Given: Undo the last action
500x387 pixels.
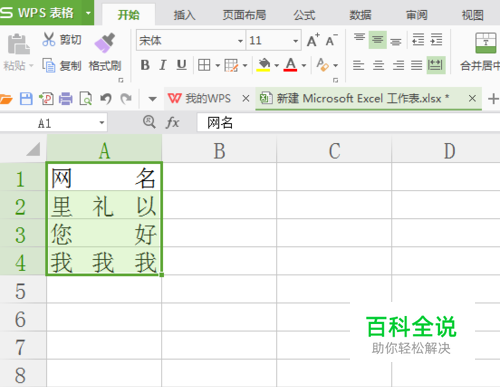Looking at the screenshot, I should click(106, 99).
